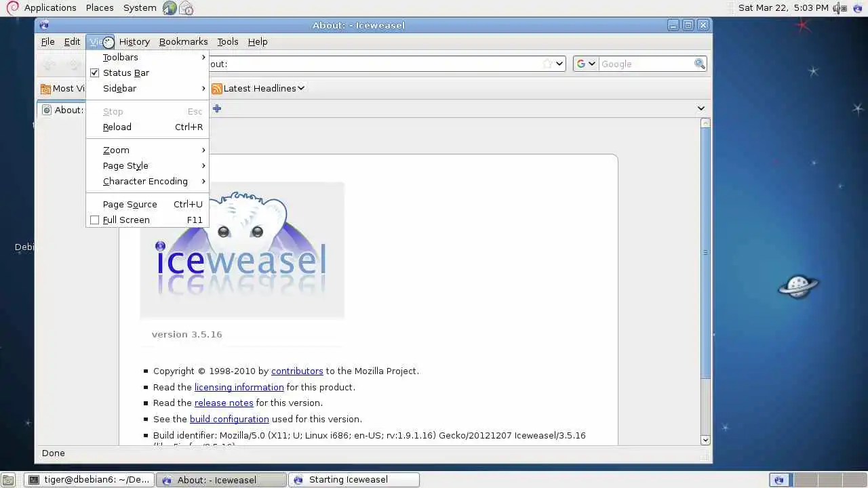Toggle the Status Bar checkbox item
The width and height of the screenshot is (868, 488).
[x=147, y=73]
